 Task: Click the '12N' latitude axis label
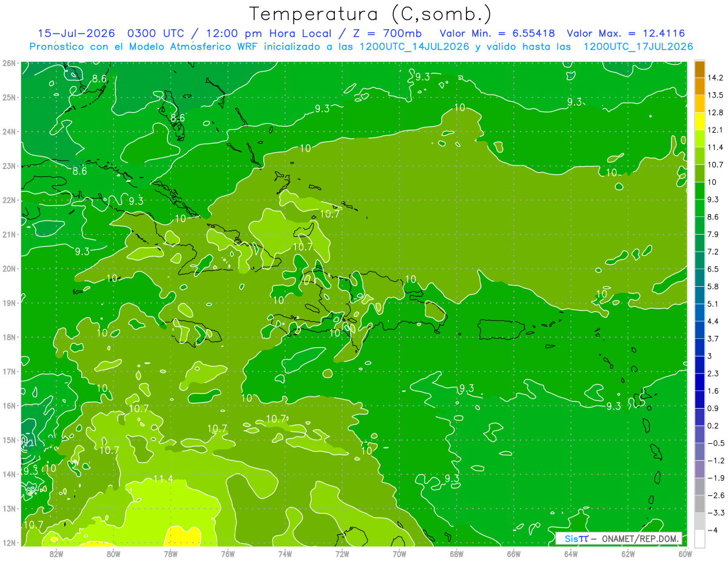[9, 543]
